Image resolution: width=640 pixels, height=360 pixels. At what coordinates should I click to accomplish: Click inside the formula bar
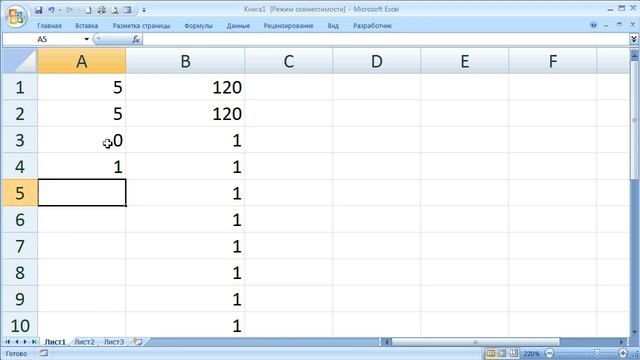pos(385,39)
